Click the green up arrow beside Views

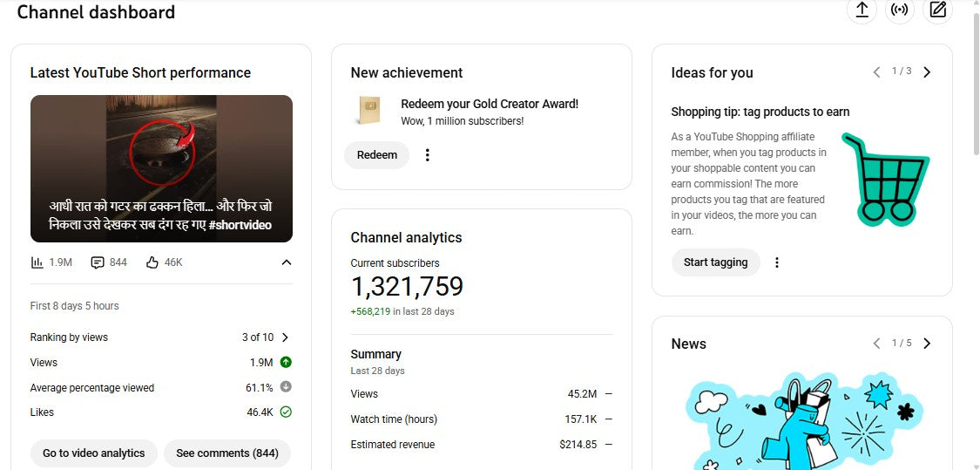(286, 363)
